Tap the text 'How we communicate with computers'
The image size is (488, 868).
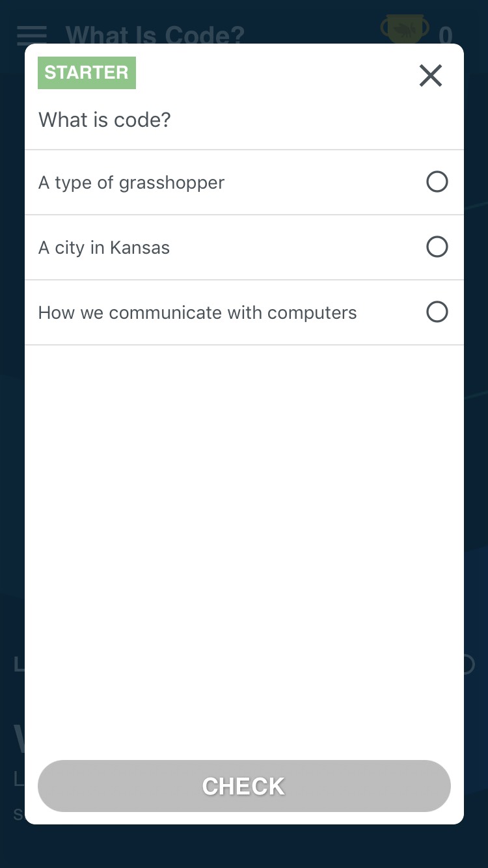(x=197, y=313)
